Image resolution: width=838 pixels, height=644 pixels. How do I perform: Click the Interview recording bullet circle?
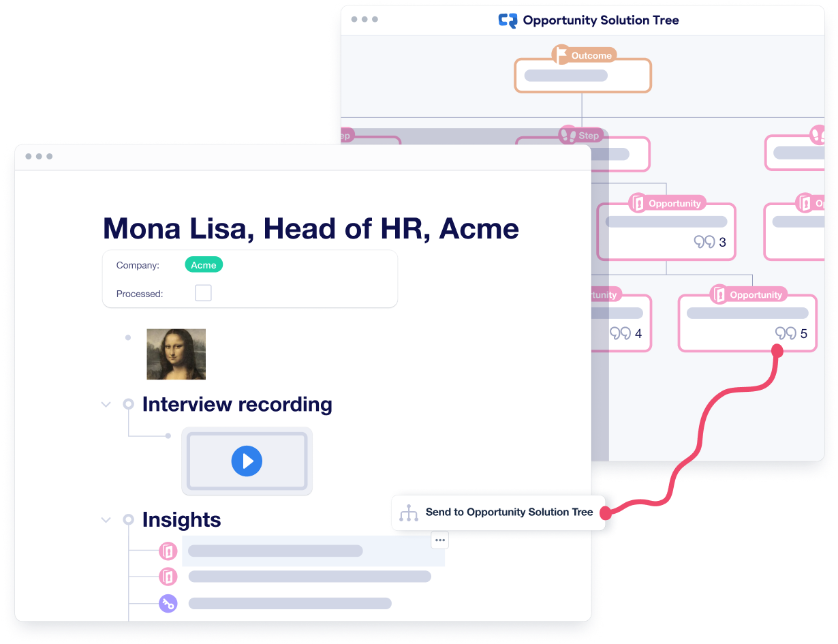point(128,404)
